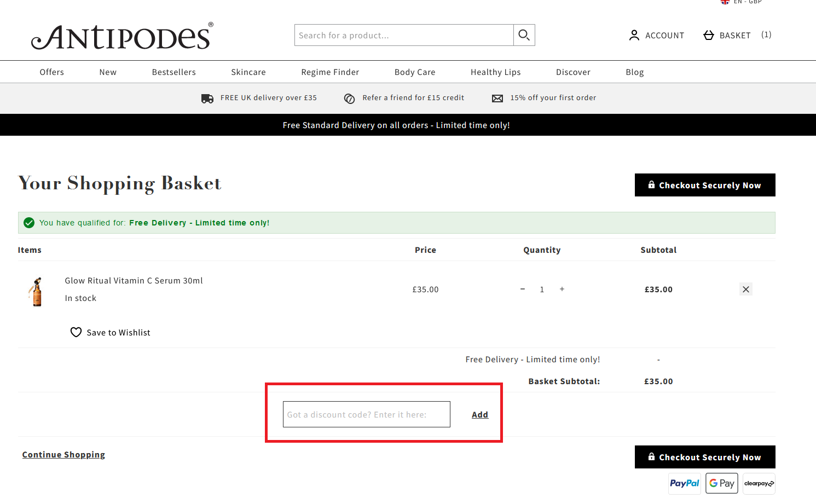Pay with the Clearpay button
This screenshot has width=816, height=504.
pyautogui.click(x=759, y=484)
